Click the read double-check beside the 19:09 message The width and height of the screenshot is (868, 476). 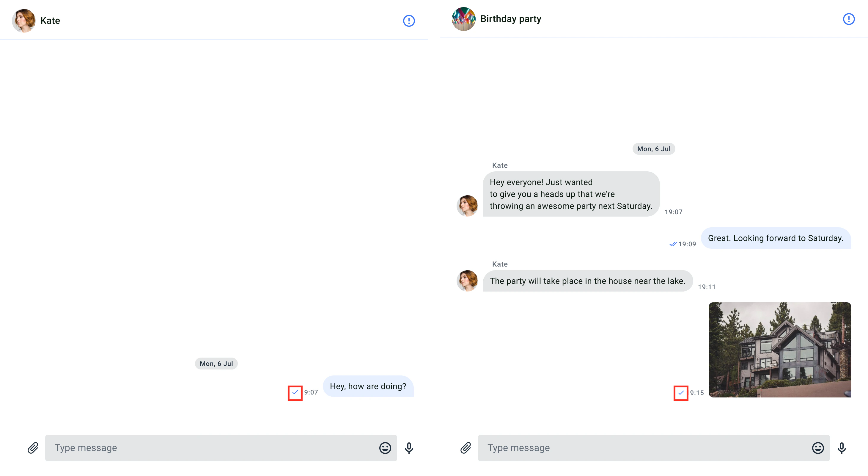(673, 244)
